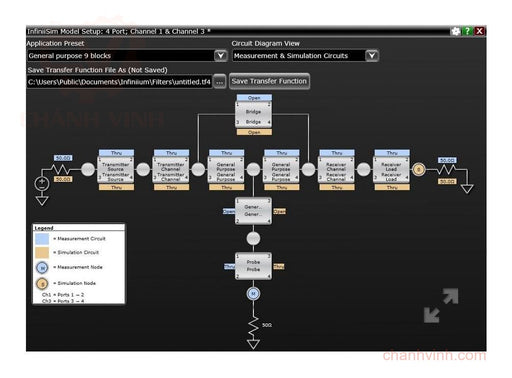
Task: Close the InfiniiSim Model Setup dialog
Action: pyautogui.click(x=479, y=31)
